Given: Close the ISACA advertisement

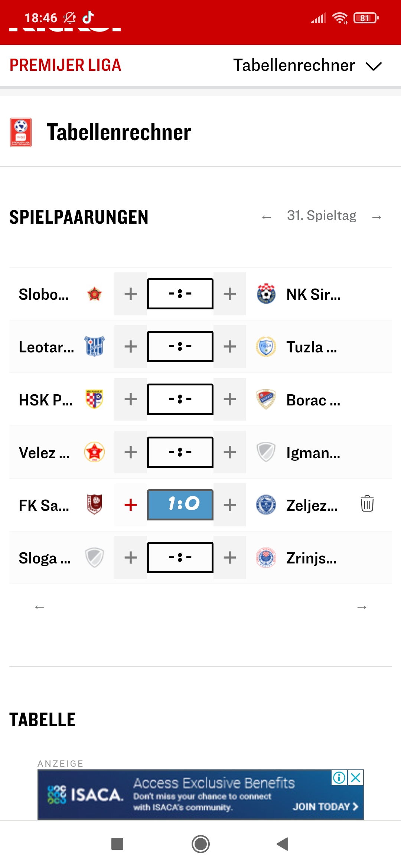Looking at the screenshot, I should [356, 777].
